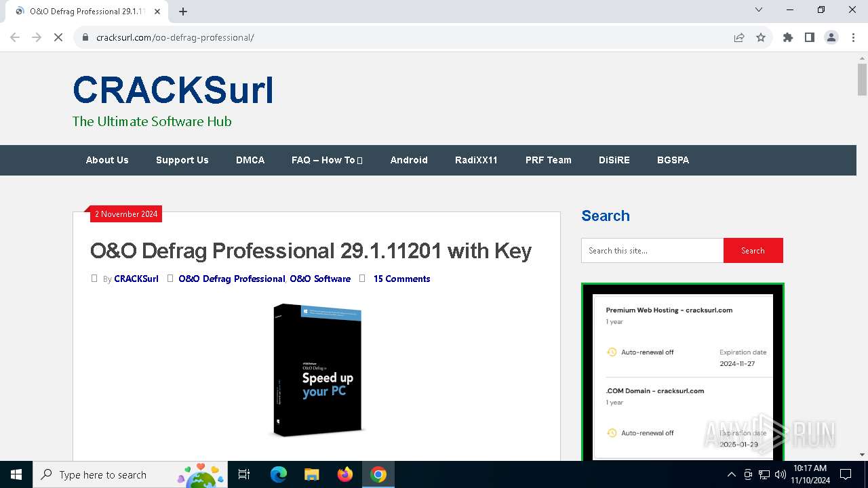The height and width of the screenshot is (488, 868).
Task: Open the Android menu item
Action: coord(409,160)
